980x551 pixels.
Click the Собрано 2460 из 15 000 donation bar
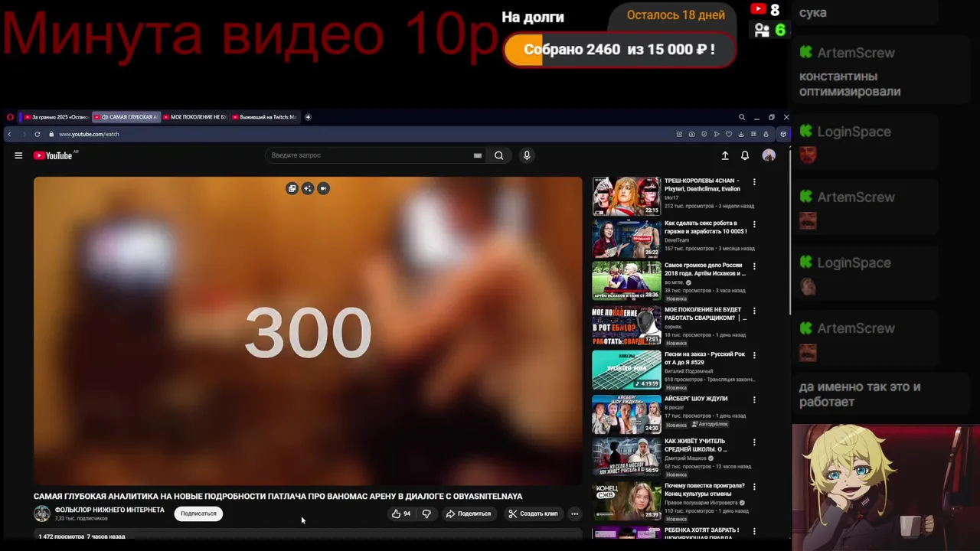coord(620,50)
